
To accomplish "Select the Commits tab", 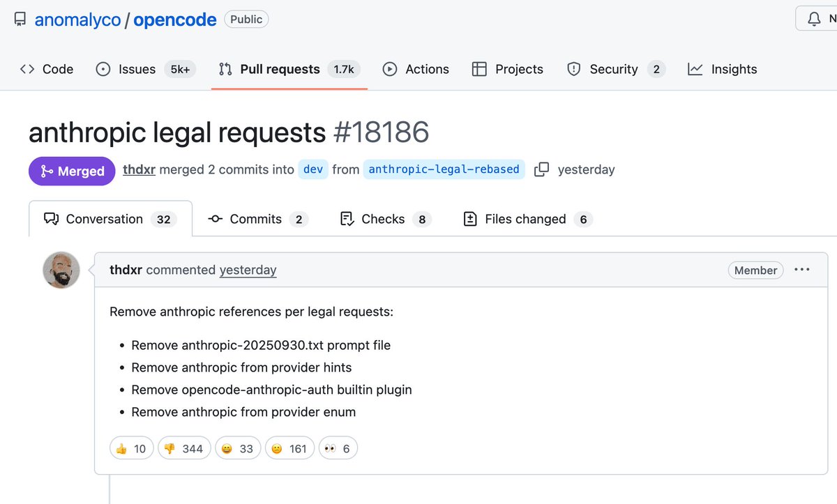I will (258, 219).
